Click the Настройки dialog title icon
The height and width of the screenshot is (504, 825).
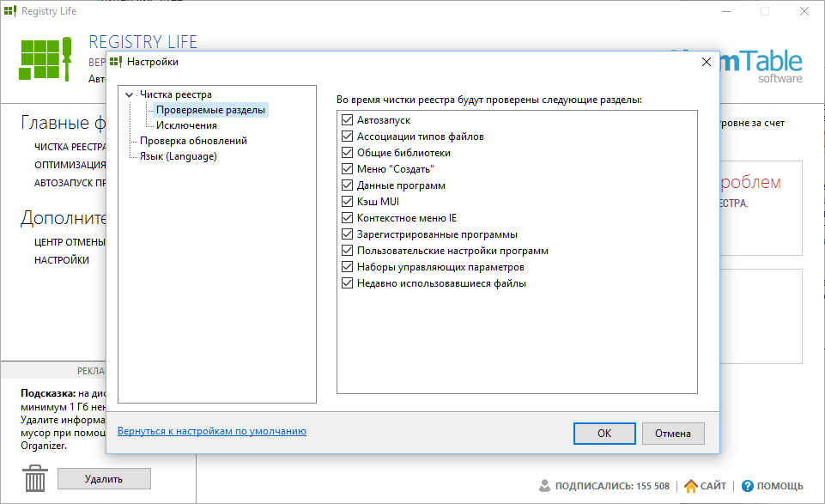tap(116, 62)
